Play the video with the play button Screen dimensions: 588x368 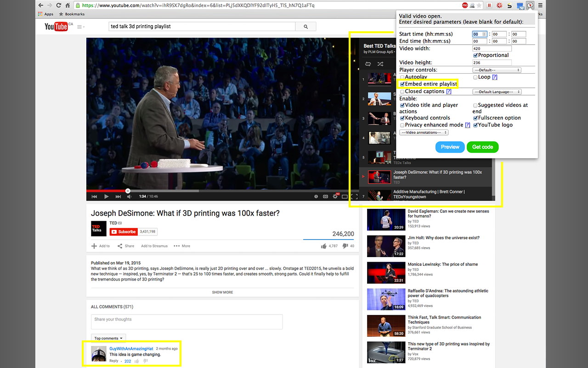(x=106, y=196)
